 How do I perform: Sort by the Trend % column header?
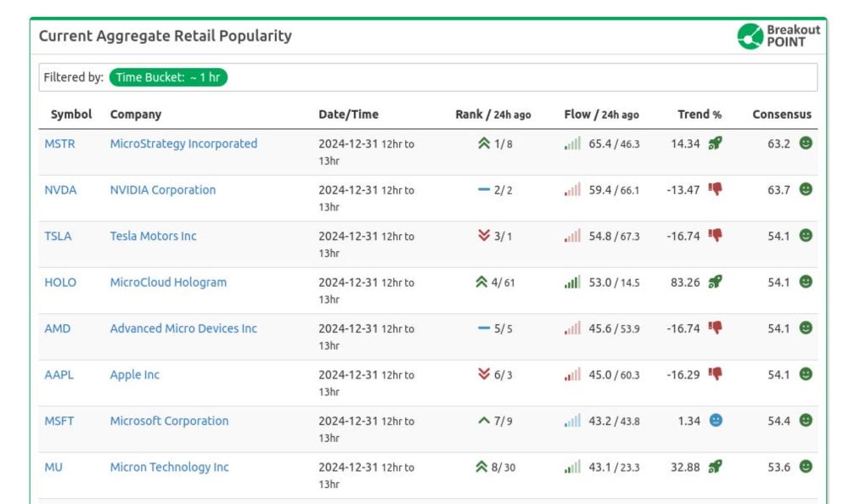pyautogui.click(x=700, y=114)
